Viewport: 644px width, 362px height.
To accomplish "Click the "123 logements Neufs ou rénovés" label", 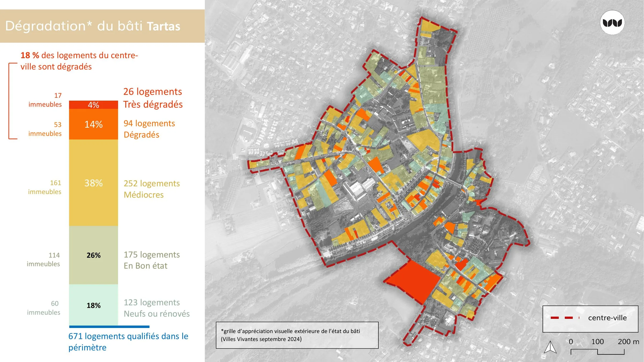I will point(156,308).
